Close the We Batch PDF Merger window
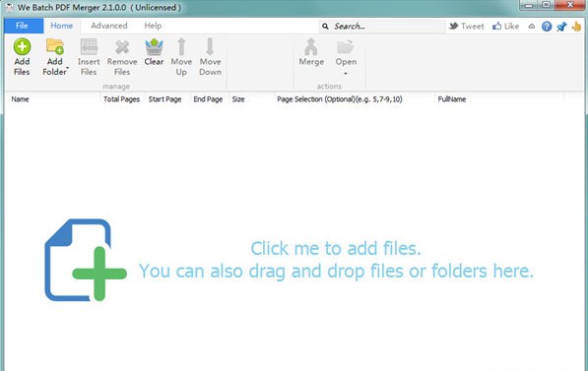The image size is (588, 371). 569,5
